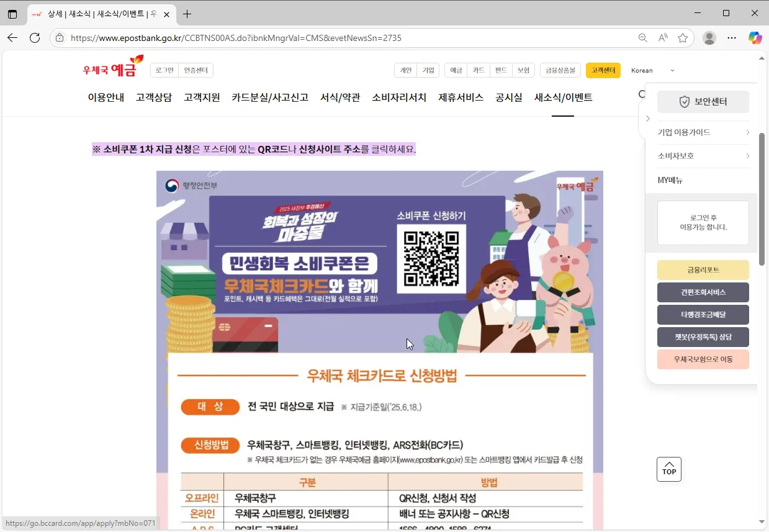769x532 pixels.
Task: Select 개인 banking tab
Action: coord(406,70)
